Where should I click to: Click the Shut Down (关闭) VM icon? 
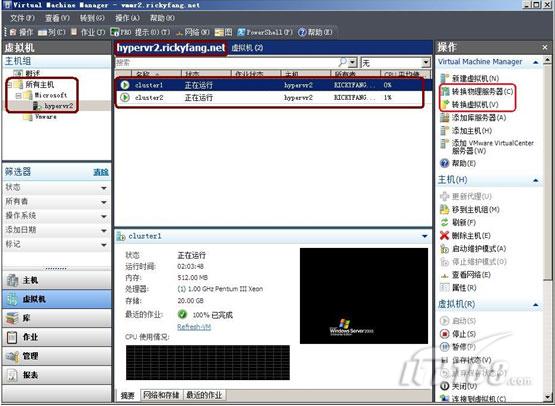444,386
